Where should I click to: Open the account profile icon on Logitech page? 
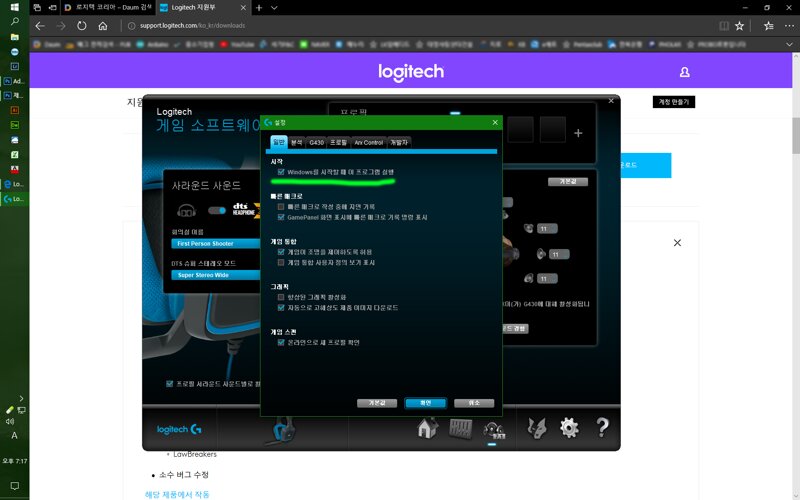pos(685,72)
